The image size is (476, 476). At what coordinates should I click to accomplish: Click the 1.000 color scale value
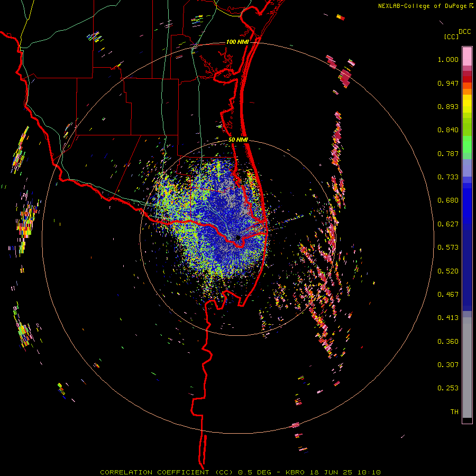[x=448, y=59]
